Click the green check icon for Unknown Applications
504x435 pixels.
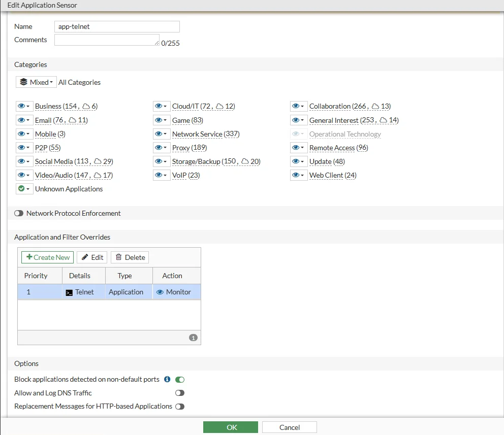[x=21, y=189]
